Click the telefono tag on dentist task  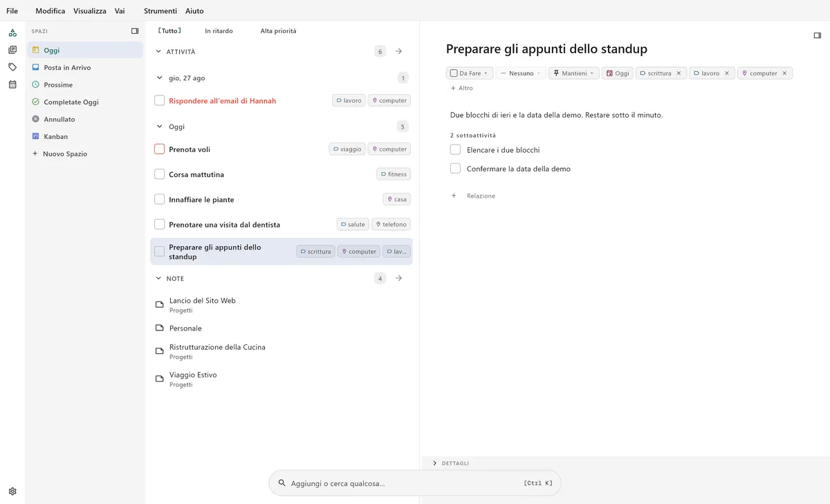(391, 224)
